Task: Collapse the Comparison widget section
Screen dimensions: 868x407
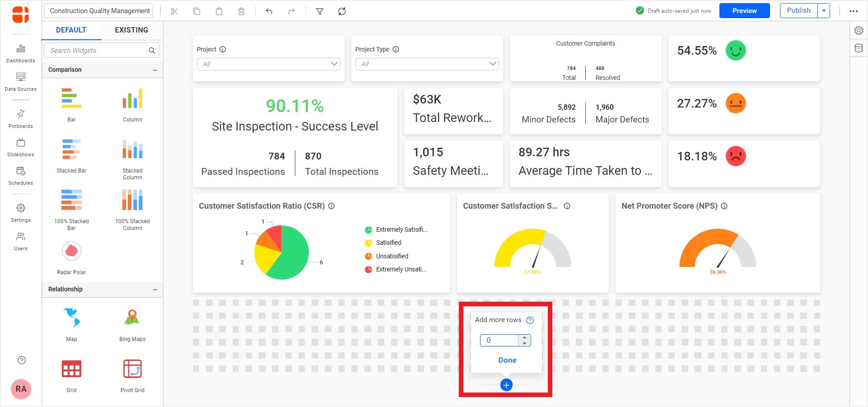Action: pos(155,70)
